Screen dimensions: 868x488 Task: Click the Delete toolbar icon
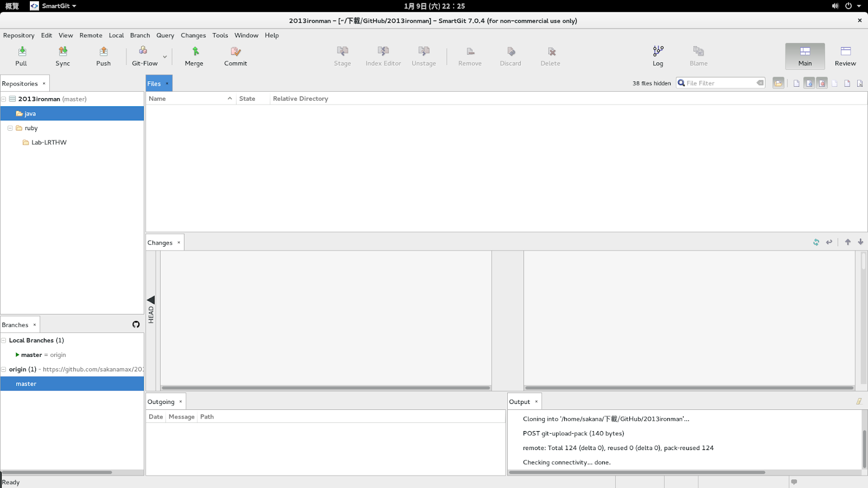pos(551,56)
